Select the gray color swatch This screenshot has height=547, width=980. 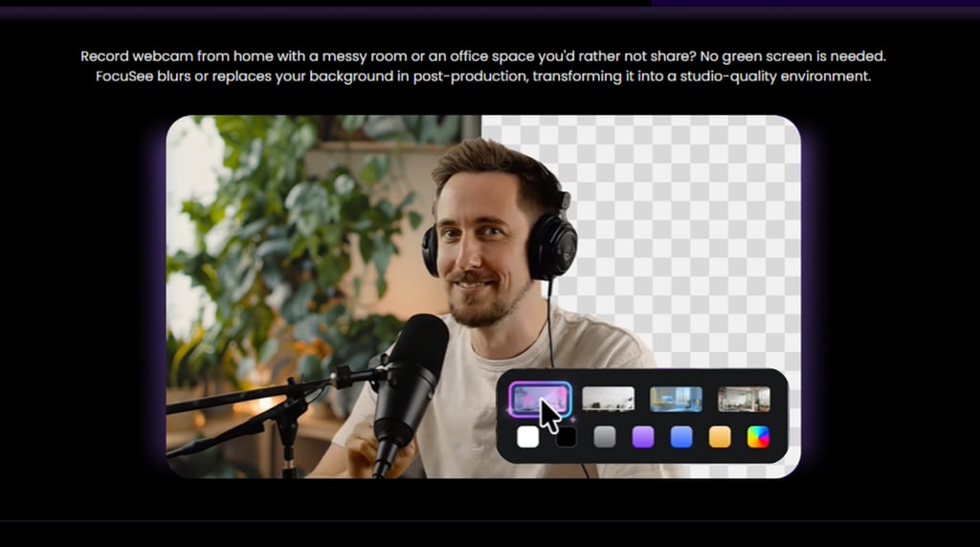point(605,437)
